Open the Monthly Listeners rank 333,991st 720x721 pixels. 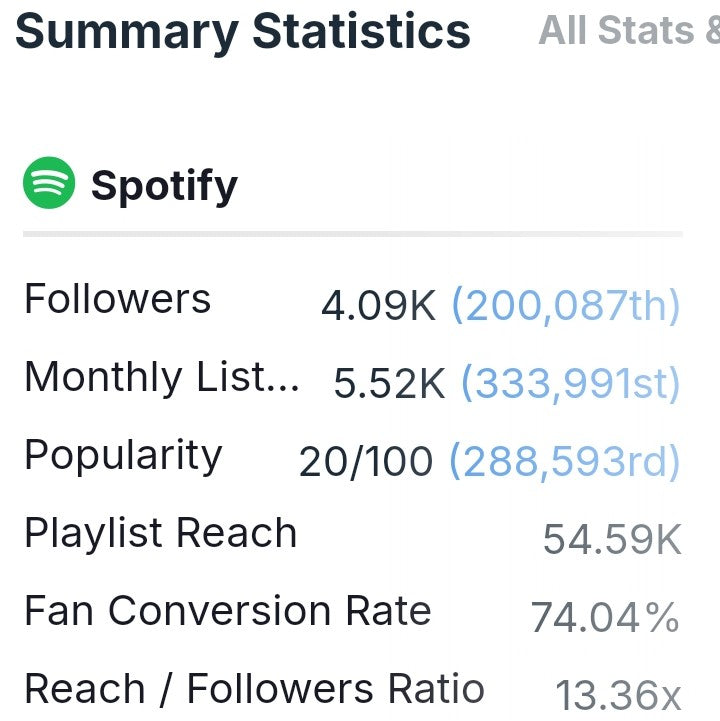tap(570, 383)
